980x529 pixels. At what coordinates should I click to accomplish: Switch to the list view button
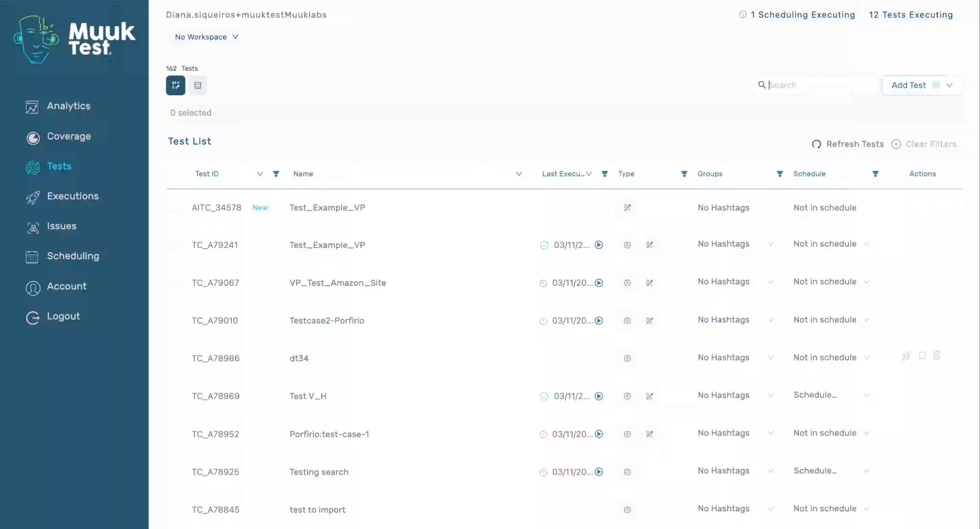pyautogui.click(x=198, y=85)
